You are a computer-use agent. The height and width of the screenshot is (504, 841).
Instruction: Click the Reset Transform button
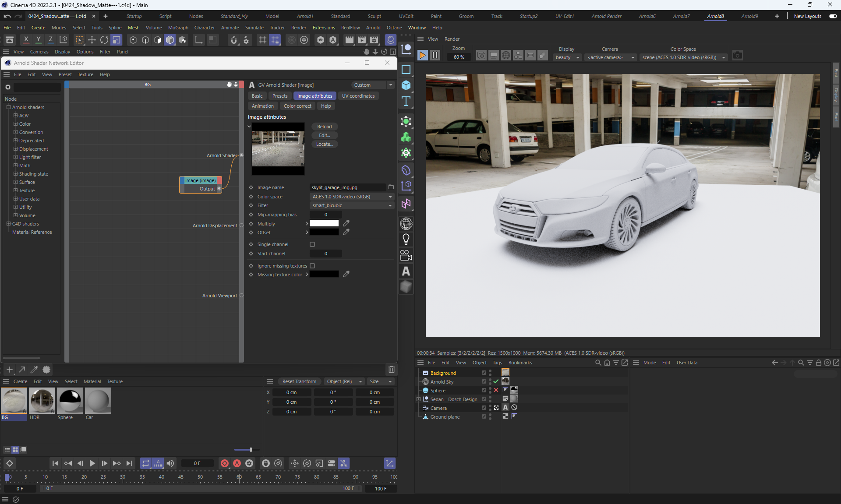point(299,381)
